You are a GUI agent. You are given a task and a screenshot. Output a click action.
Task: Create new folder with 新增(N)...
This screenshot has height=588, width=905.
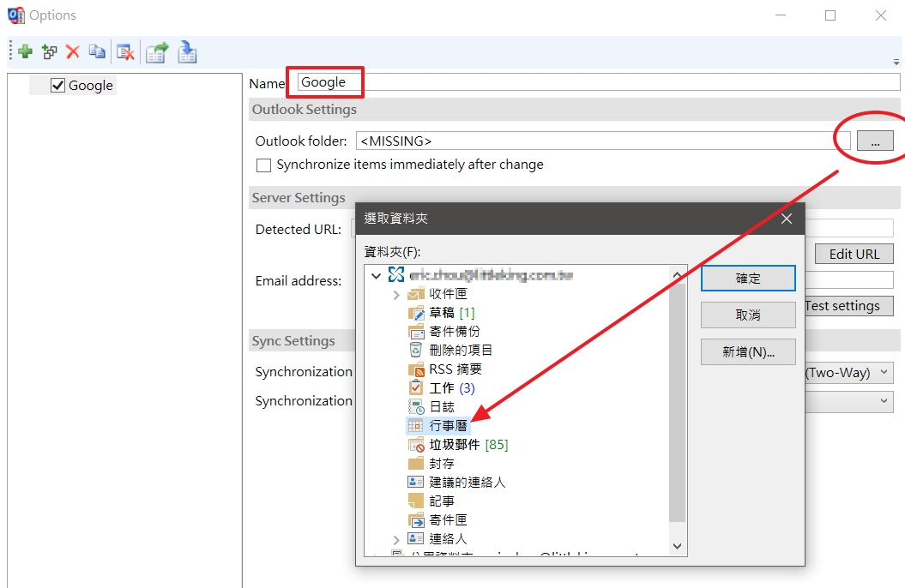click(x=748, y=352)
